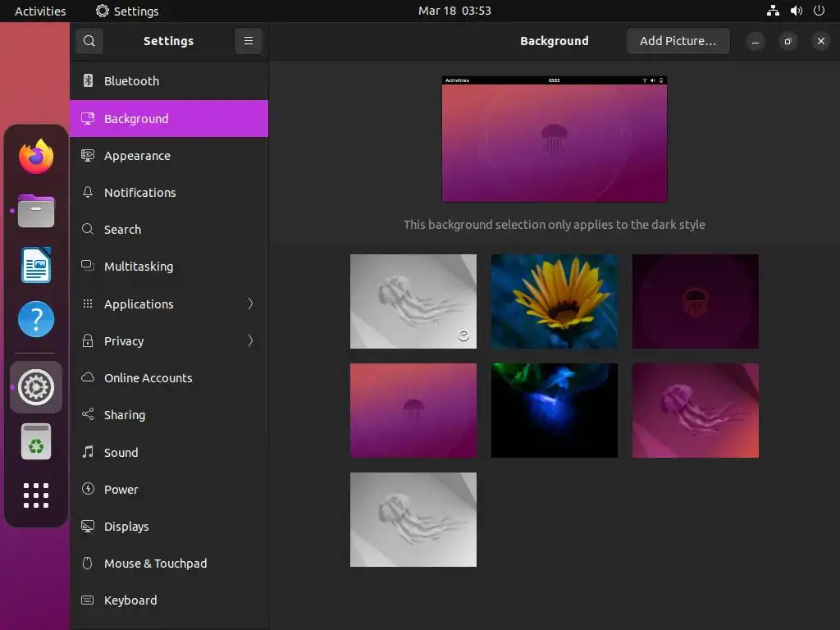This screenshot has width=840, height=630.
Task: Choose the blue bird wallpaper
Action: 554,410
